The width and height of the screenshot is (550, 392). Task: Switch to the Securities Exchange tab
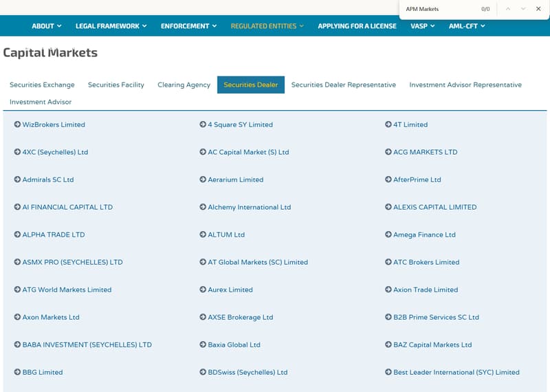pos(42,85)
